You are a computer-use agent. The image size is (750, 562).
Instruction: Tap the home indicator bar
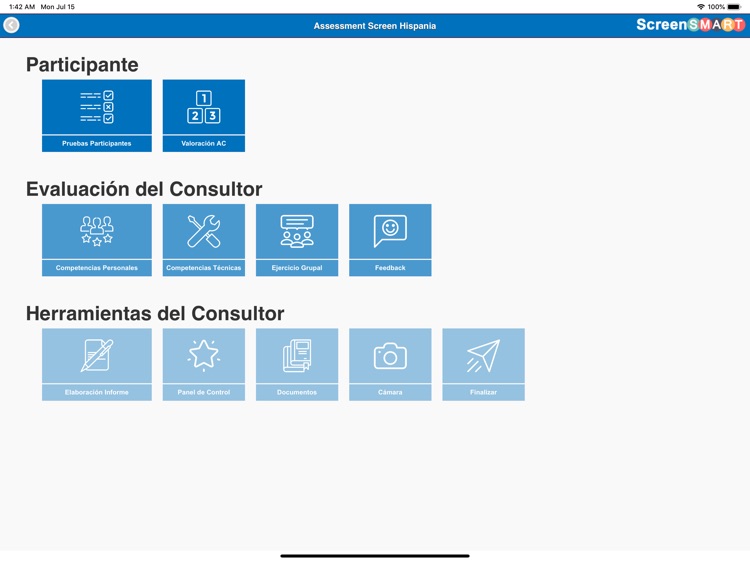click(375, 556)
